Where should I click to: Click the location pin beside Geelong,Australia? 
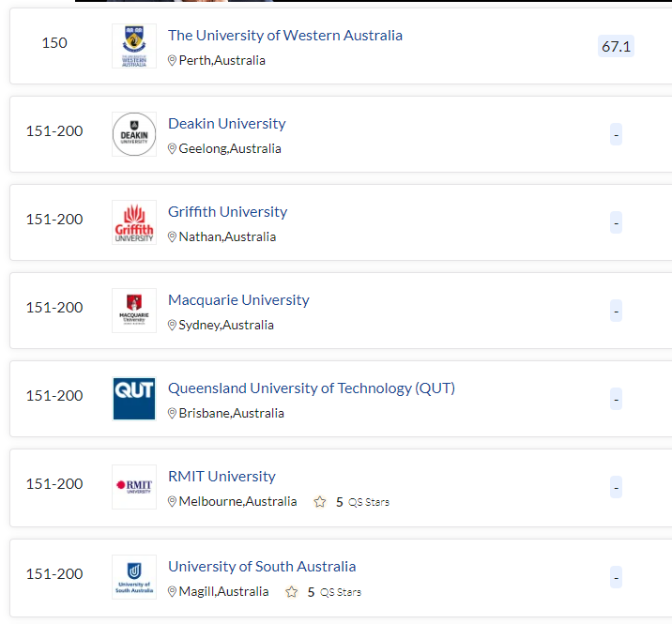tap(172, 148)
